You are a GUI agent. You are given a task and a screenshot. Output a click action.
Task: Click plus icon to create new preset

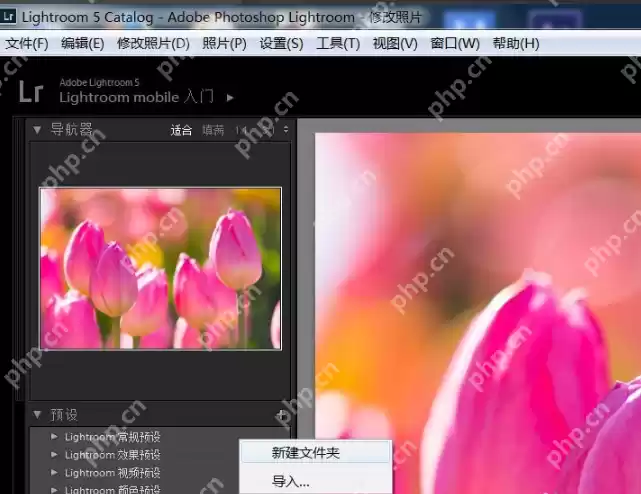pos(281,415)
